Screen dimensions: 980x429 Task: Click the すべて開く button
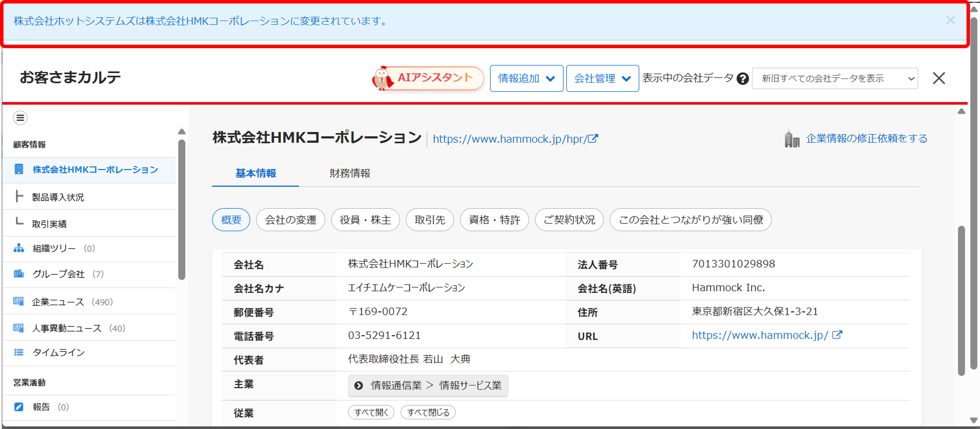point(371,412)
